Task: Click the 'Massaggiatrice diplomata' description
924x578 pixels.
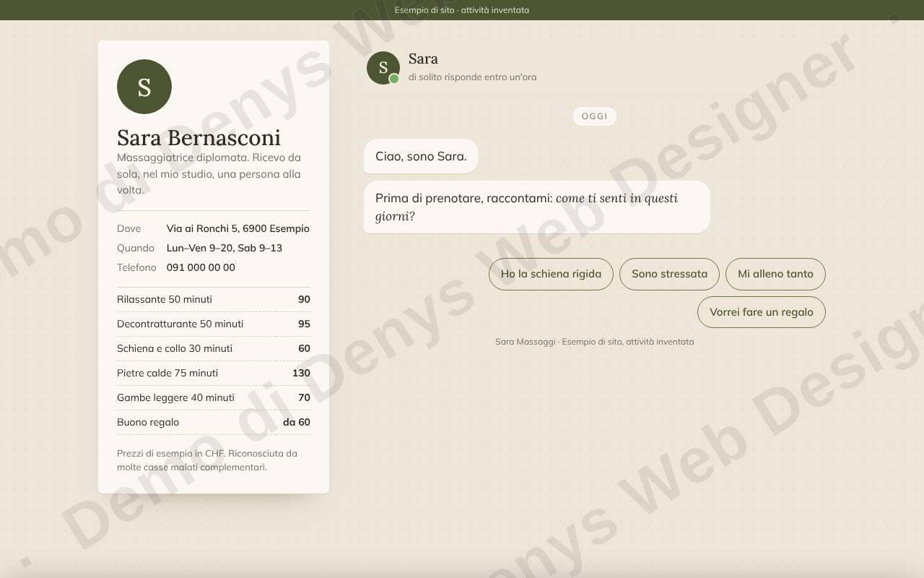Action: (x=209, y=173)
